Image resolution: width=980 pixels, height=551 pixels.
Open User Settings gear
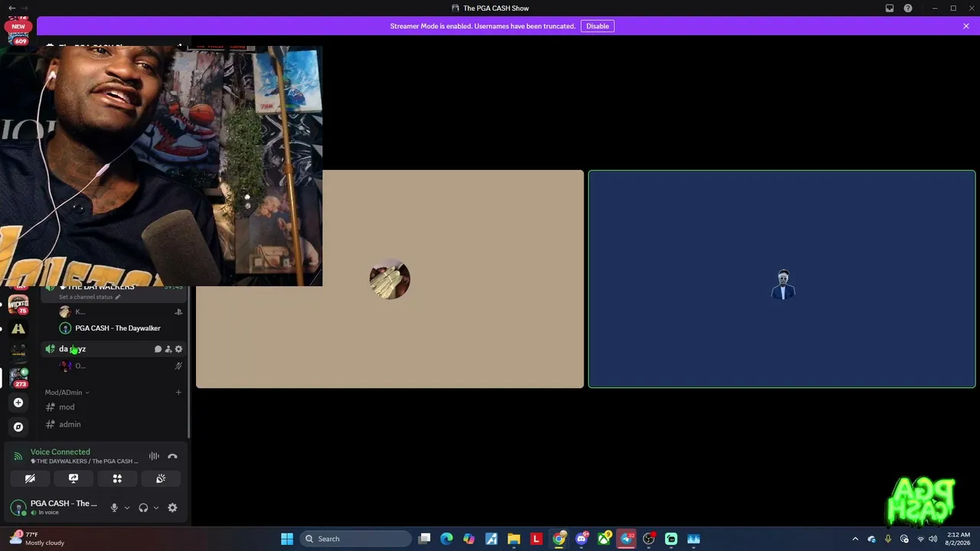(x=172, y=507)
